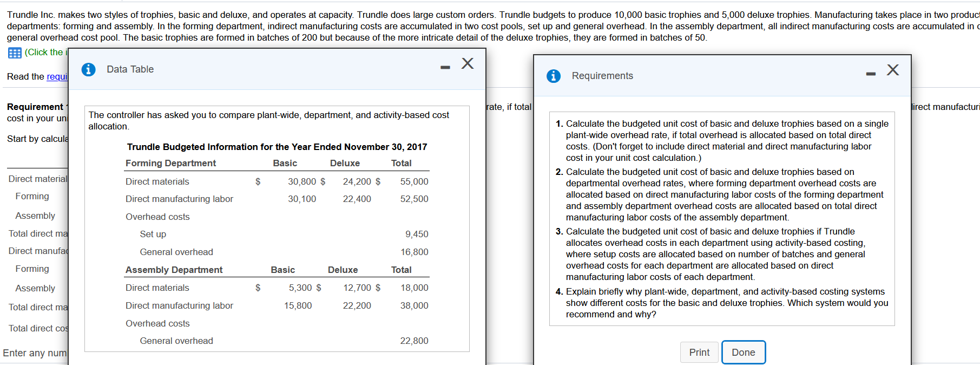This screenshot has width=980, height=365.
Task: Select Assembly basic direct materials 5,300
Action: tap(300, 288)
